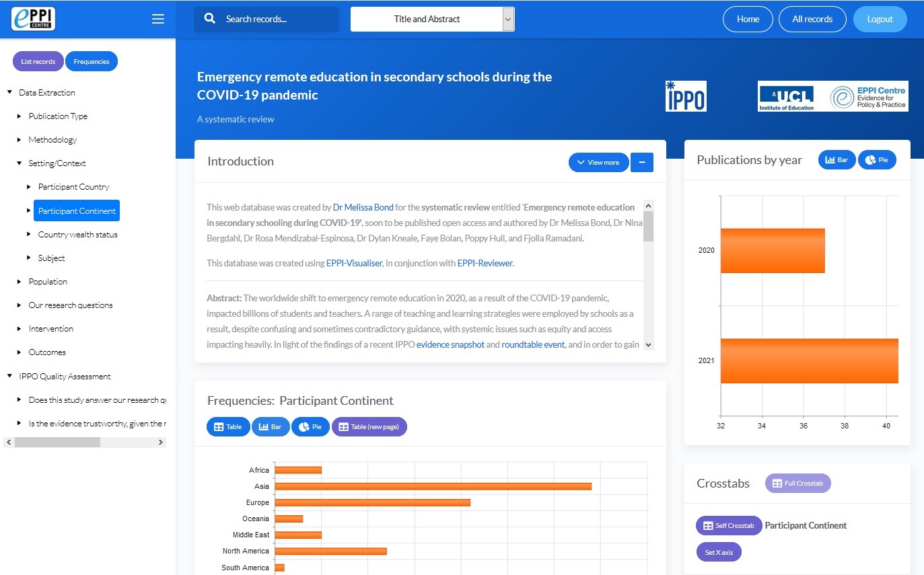Show Frequencies as a Table
This screenshot has width=924, height=575.
point(228,427)
